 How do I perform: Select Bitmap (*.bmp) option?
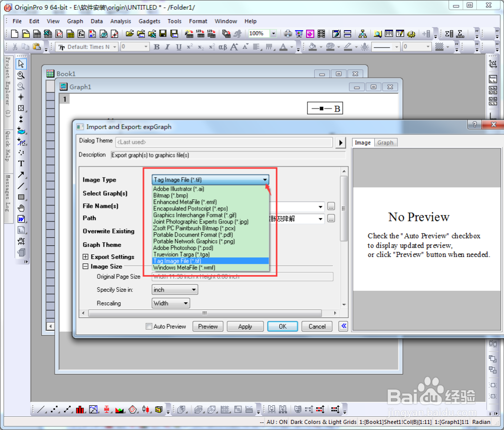211,195
